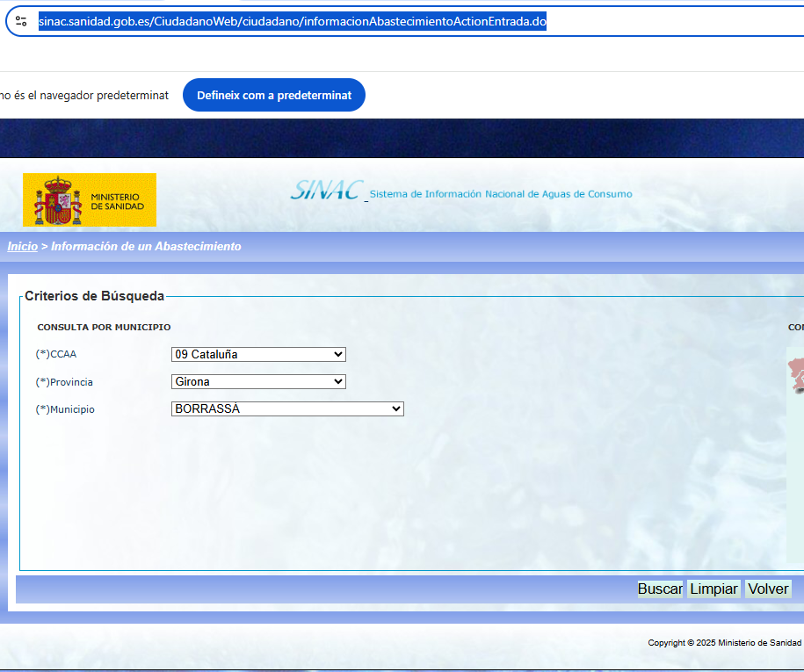Click "Información de un Abastecimiento" breadcrumb text
804x672 pixels.
146,247
